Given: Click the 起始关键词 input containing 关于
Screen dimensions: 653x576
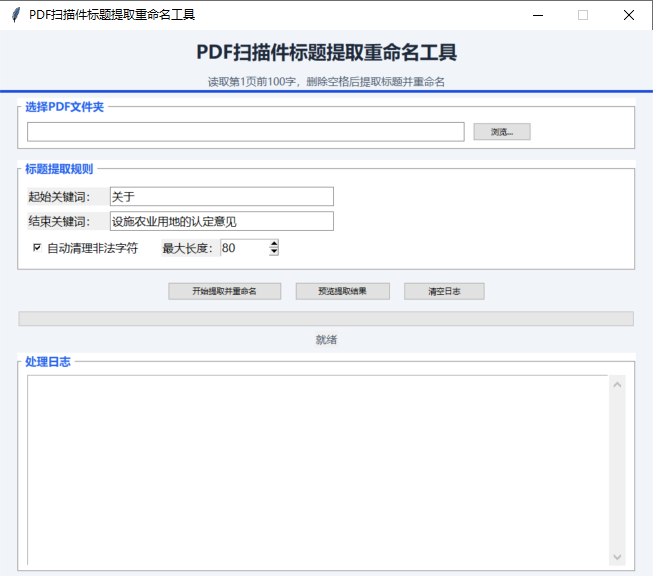Looking at the screenshot, I should click(222, 196).
